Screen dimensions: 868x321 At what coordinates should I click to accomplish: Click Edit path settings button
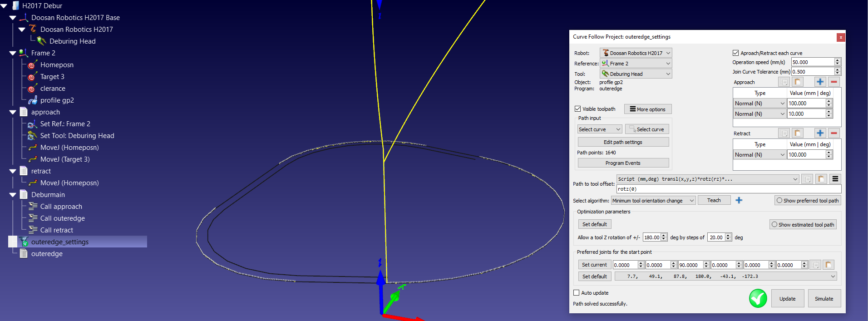[x=623, y=142]
